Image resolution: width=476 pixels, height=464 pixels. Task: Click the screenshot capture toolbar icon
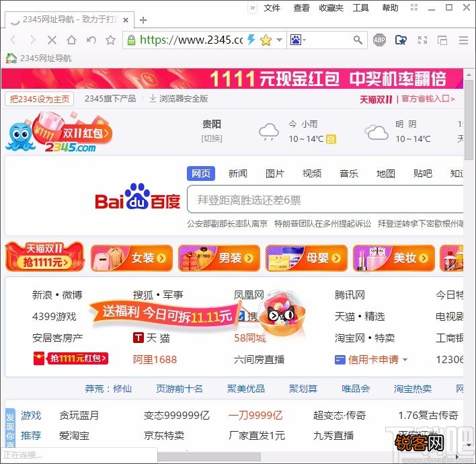pos(422,40)
